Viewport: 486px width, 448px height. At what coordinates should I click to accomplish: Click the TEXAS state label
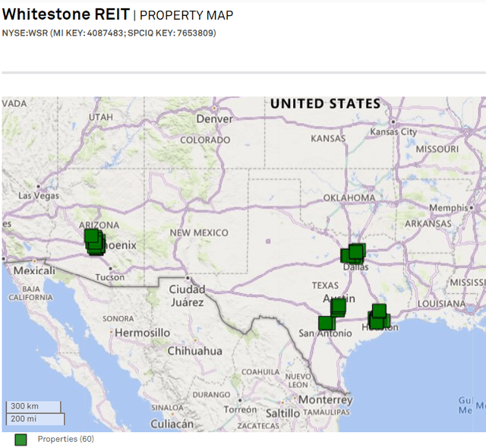click(325, 286)
